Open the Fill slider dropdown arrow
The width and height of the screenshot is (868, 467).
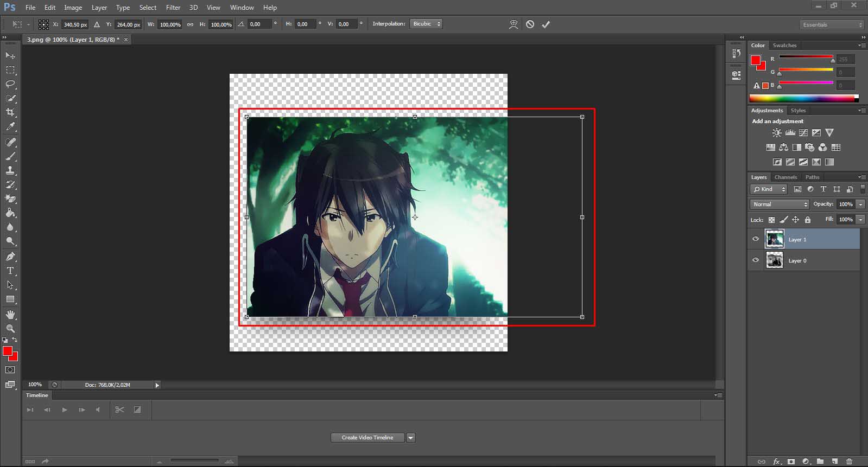click(x=860, y=220)
